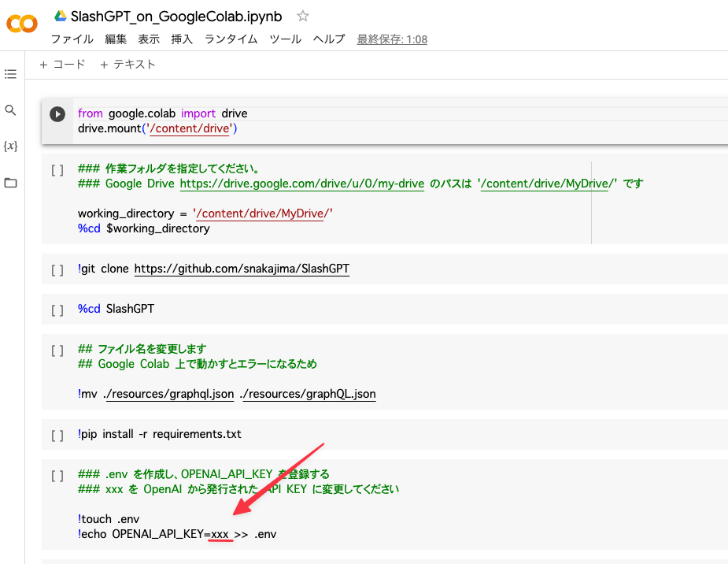
Task: Open the ファイル menu
Action: point(72,39)
